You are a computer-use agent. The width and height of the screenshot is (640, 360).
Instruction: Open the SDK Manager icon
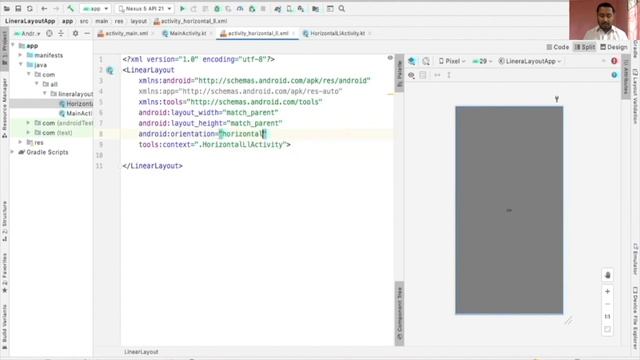pos(301,9)
